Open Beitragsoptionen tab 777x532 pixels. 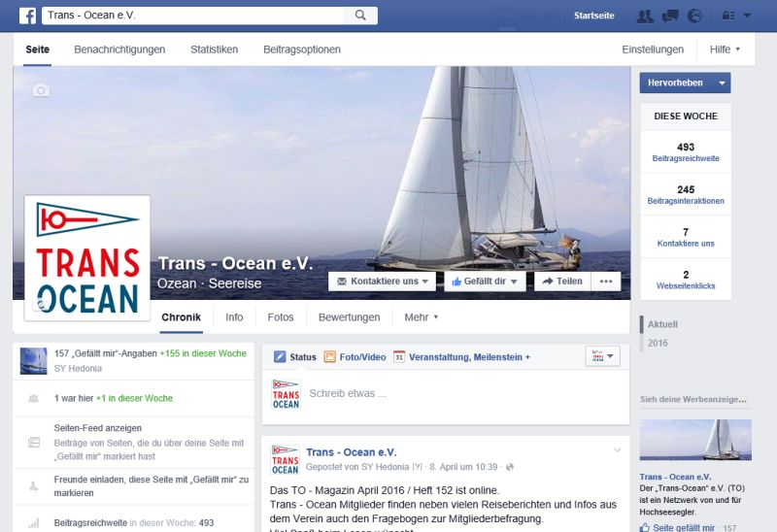302,50
